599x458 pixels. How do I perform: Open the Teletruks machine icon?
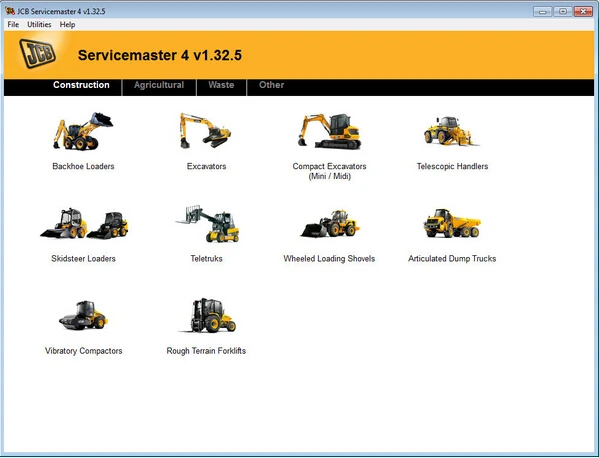tap(207, 224)
